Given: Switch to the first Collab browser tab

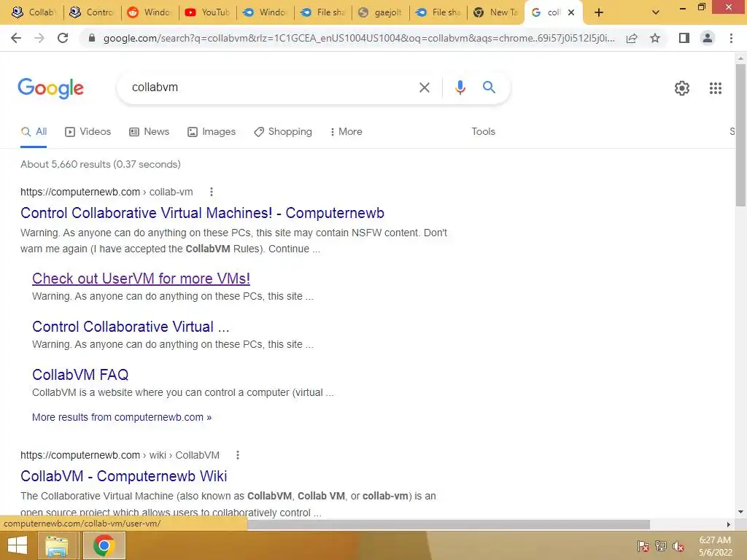Looking at the screenshot, I should (34, 12).
